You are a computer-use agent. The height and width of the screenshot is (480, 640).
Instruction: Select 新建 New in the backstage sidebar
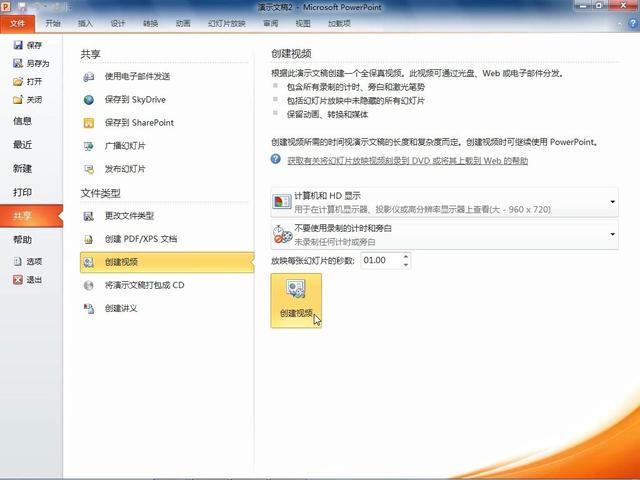22,169
